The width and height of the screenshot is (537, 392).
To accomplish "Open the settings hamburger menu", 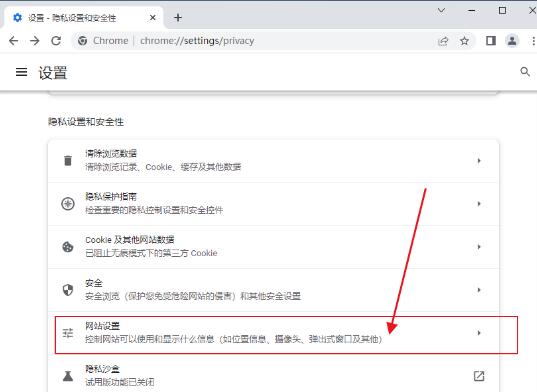I will (21, 72).
